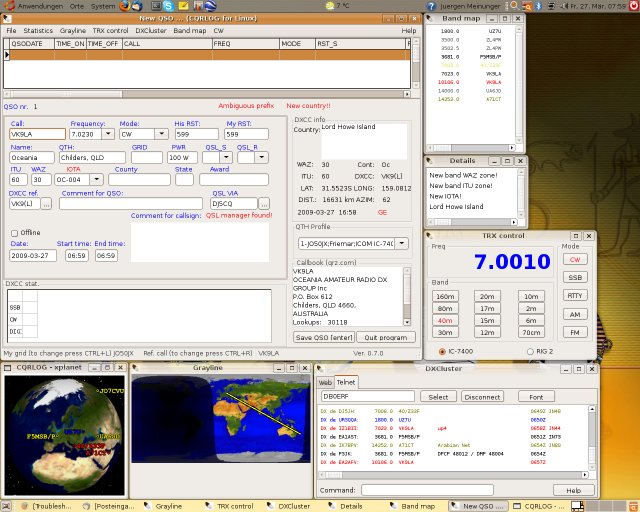Open the yellow notes icon in top panel
The height and width of the screenshot is (512, 640).
(x=183, y=6)
